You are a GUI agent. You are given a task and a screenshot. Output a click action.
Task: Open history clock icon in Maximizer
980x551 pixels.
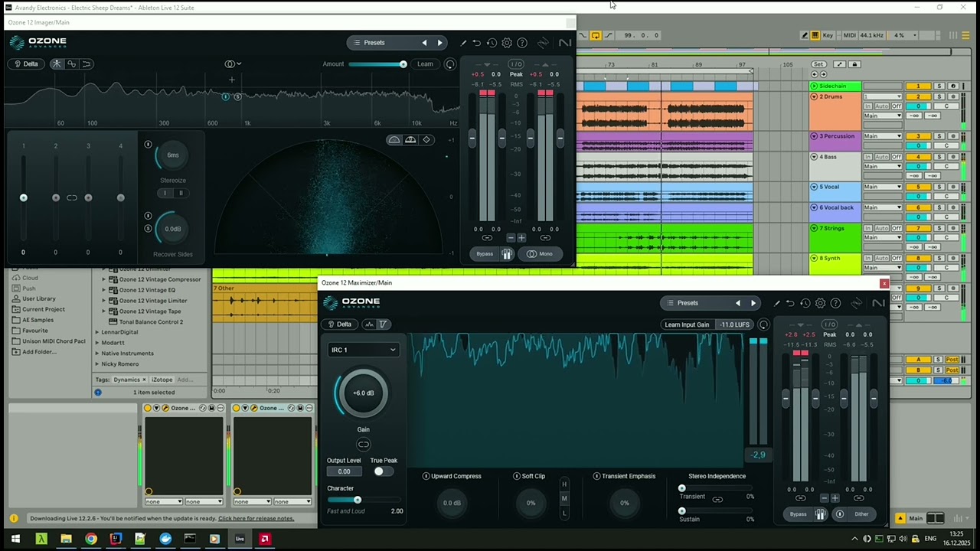point(805,303)
